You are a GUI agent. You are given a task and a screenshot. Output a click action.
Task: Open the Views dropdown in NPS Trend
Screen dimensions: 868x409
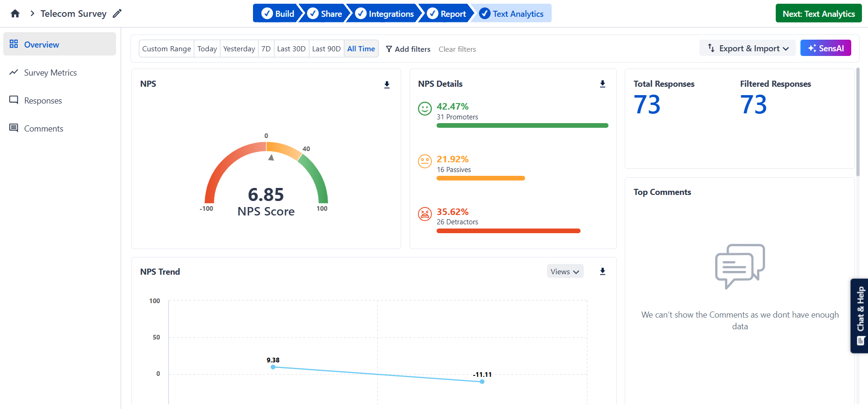point(565,271)
